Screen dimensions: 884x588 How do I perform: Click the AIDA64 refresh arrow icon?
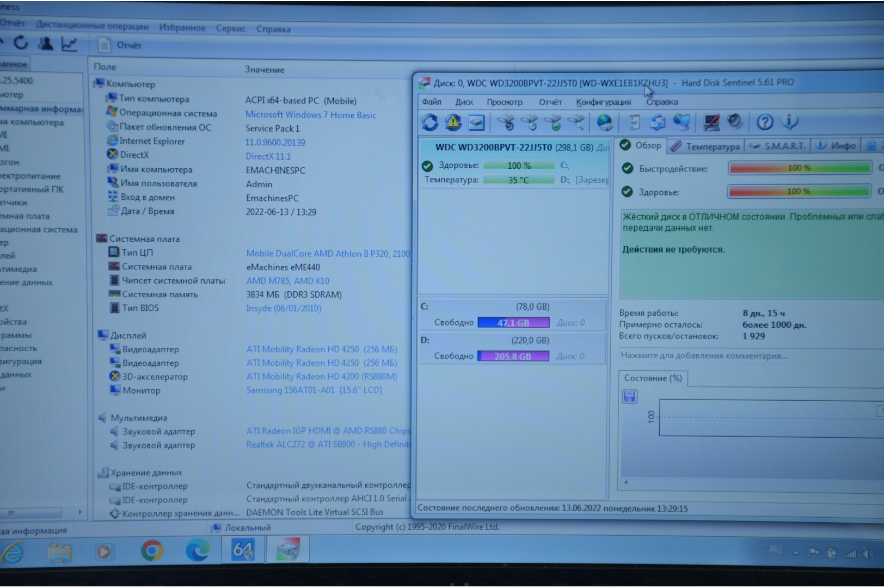coord(21,43)
